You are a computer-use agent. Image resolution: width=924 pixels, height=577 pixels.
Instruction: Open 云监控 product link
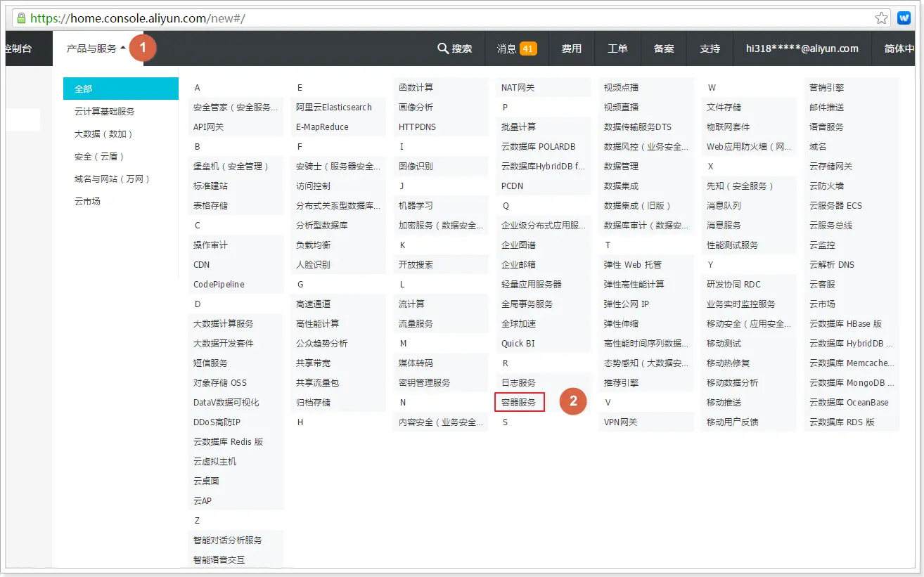click(822, 245)
